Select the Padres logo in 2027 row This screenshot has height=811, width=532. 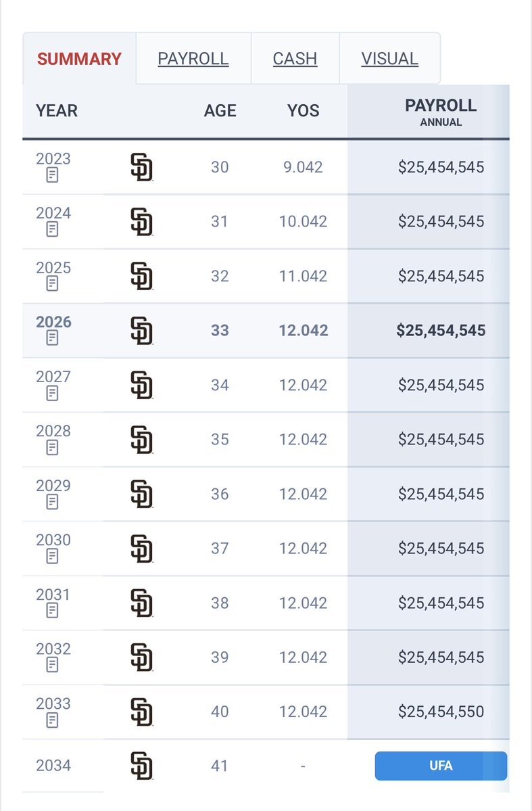click(x=141, y=385)
